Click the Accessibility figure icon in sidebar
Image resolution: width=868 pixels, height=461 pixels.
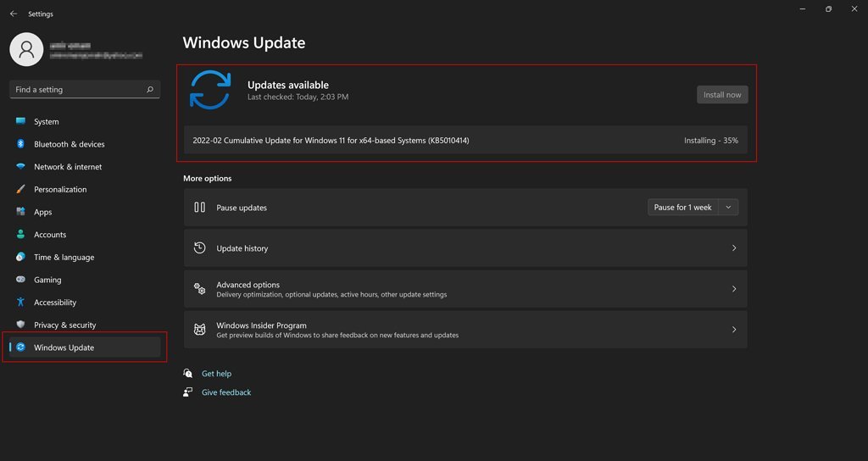pyautogui.click(x=20, y=303)
